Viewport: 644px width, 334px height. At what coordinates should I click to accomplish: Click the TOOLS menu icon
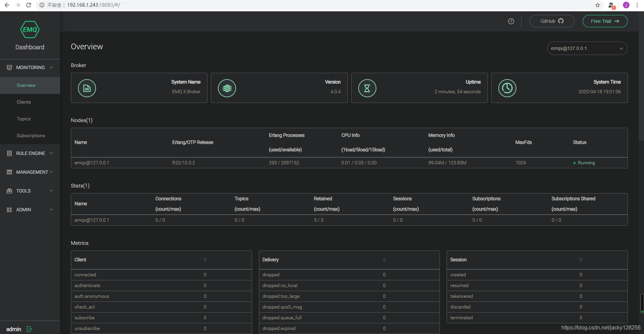(9, 191)
